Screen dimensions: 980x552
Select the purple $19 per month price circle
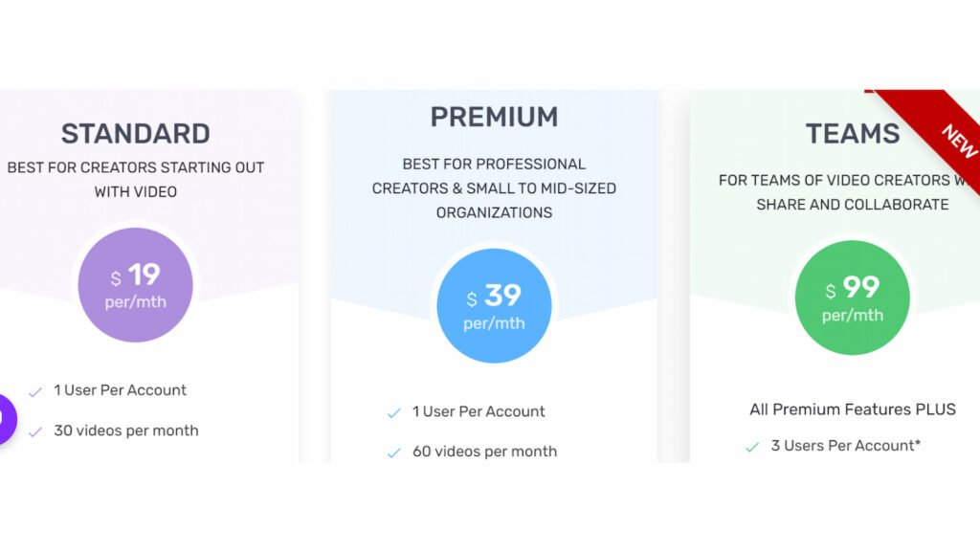click(135, 284)
